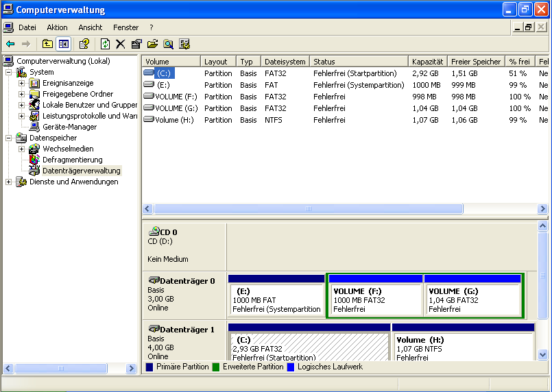This screenshot has height=392, width=552.
Task: Collapse the Datenspeicher tree node
Action: pyautogui.click(x=8, y=138)
